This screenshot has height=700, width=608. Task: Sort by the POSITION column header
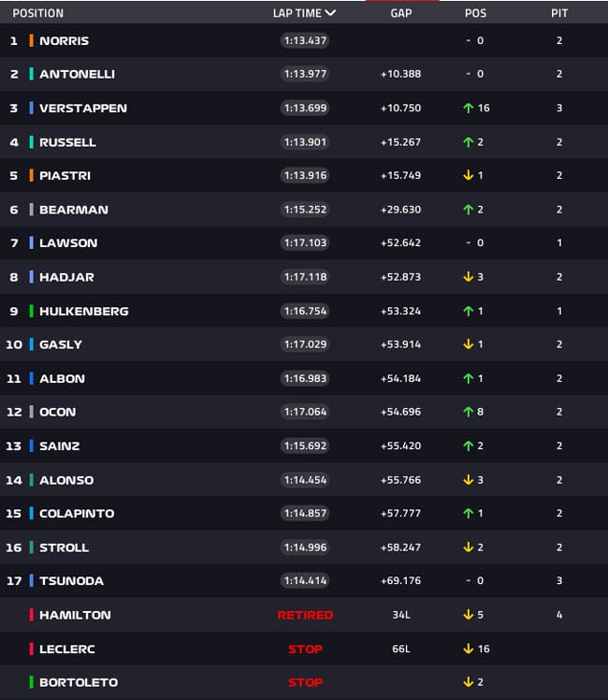tap(38, 13)
